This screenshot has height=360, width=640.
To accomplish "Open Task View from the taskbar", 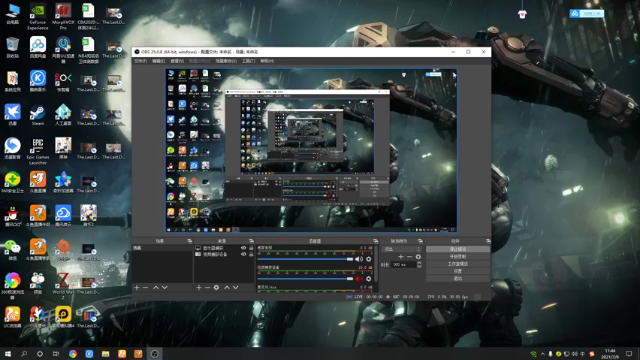I will (x=56, y=354).
